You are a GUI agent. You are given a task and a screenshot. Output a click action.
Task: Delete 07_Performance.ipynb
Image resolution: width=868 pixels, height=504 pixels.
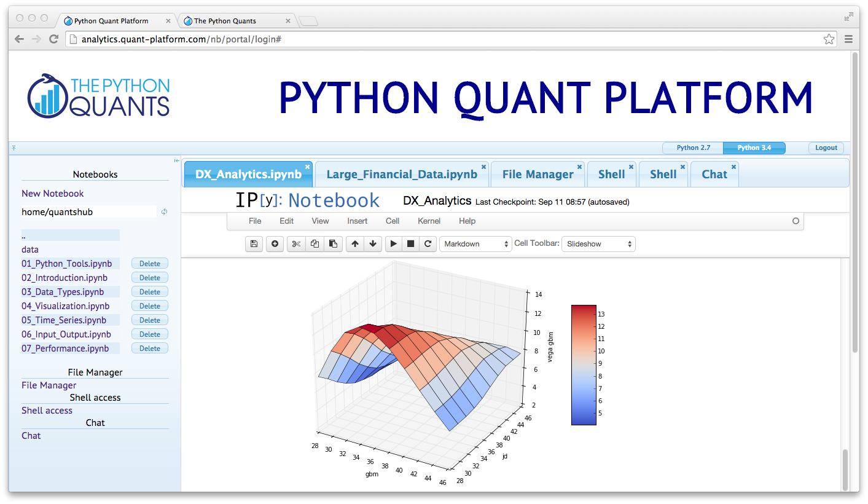click(150, 348)
